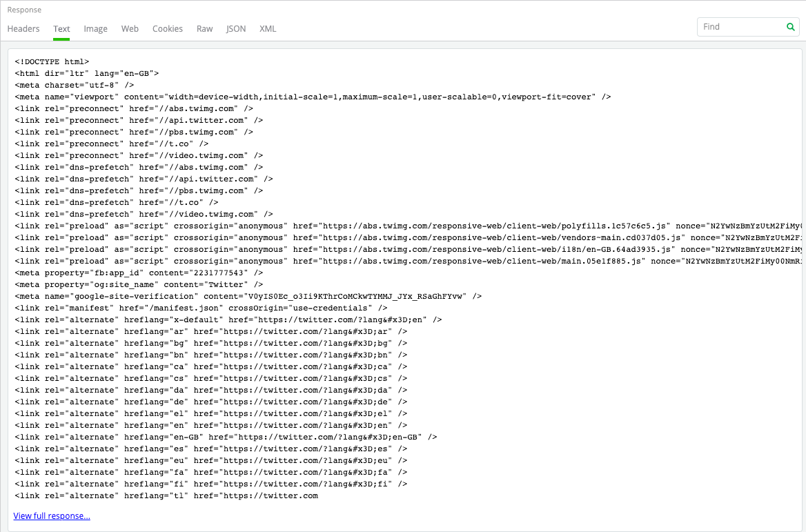Click the meta viewport line

[313, 97]
